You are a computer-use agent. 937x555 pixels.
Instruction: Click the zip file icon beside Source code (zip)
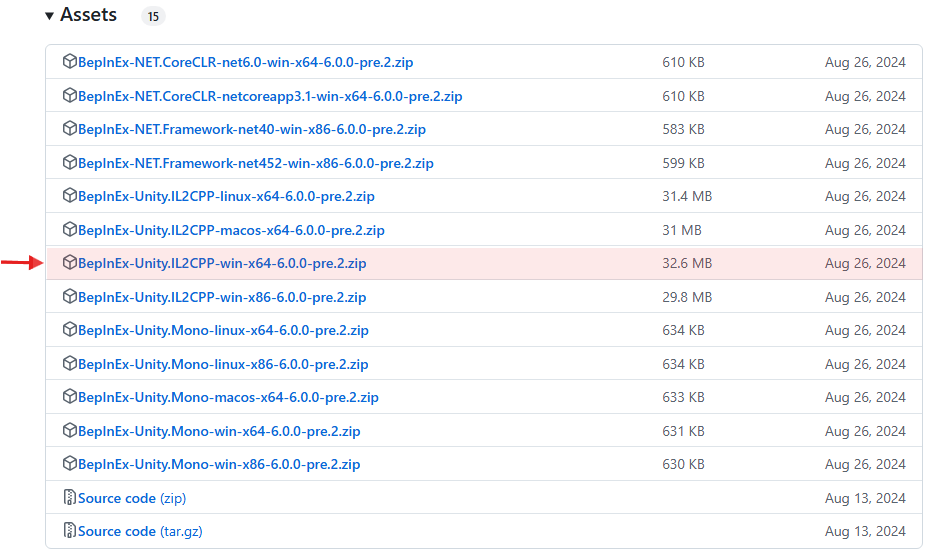(x=70, y=497)
